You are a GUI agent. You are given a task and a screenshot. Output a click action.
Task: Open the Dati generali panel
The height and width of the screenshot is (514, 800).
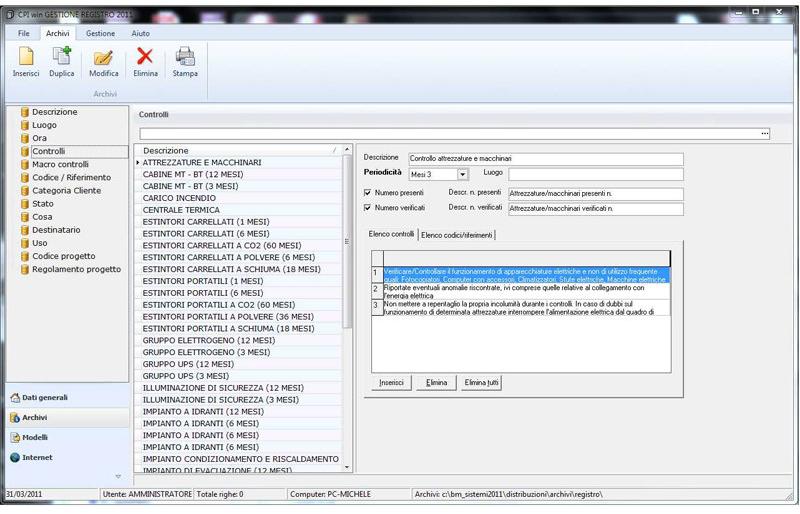pyautogui.click(x=45, y=397)
